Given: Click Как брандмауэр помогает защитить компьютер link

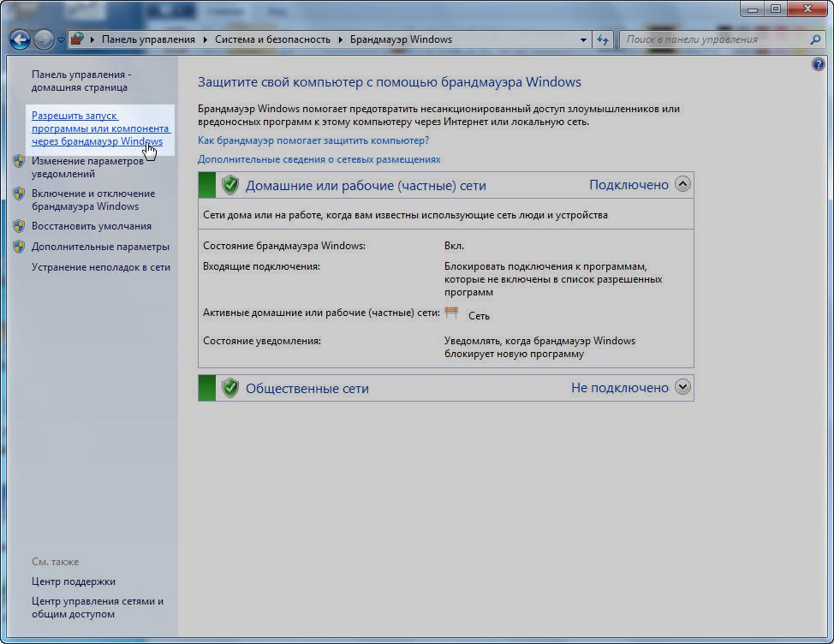Looking at the screenshot, I should point(313,140).
